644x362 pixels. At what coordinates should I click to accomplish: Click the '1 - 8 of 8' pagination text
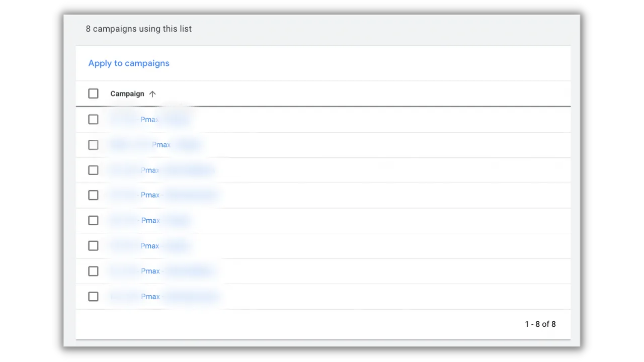540,324
